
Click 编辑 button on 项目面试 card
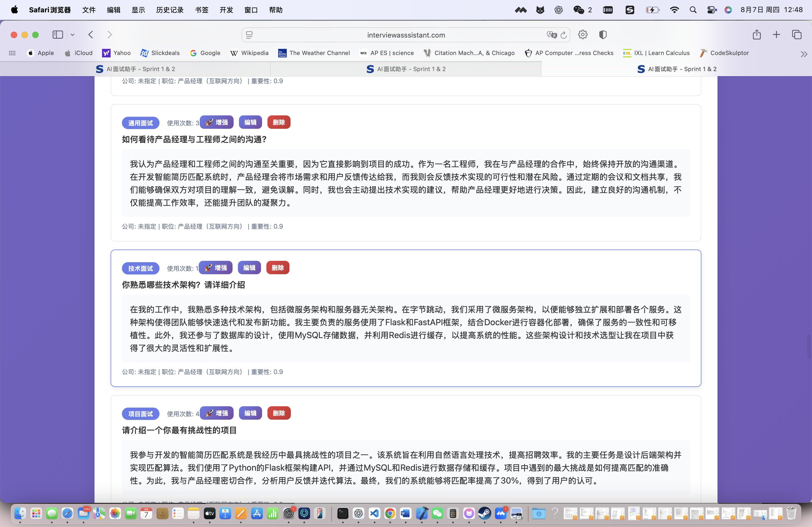pos(250,413)
